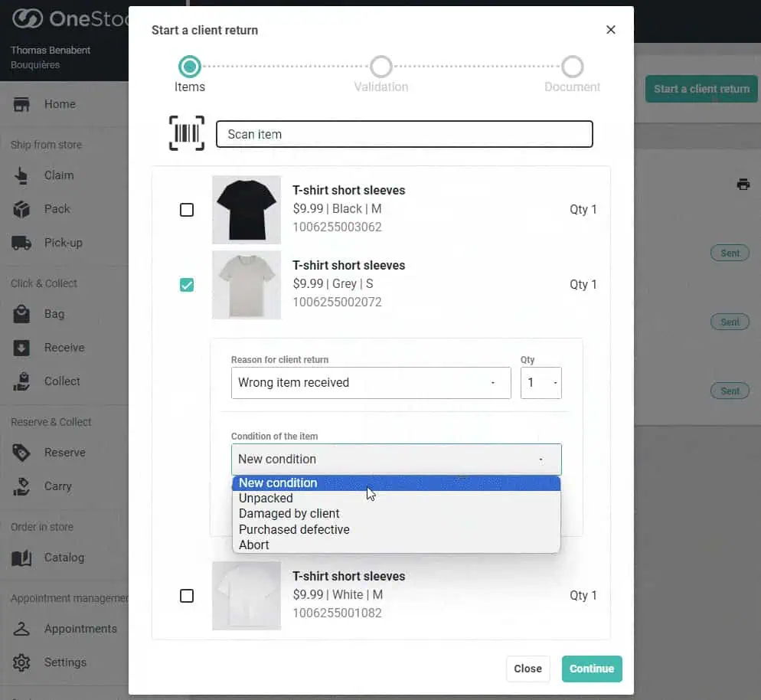Click the black T-shirt thumbnail
The height and width of the screenshot is (700, 761).
(x=246, y=210)
